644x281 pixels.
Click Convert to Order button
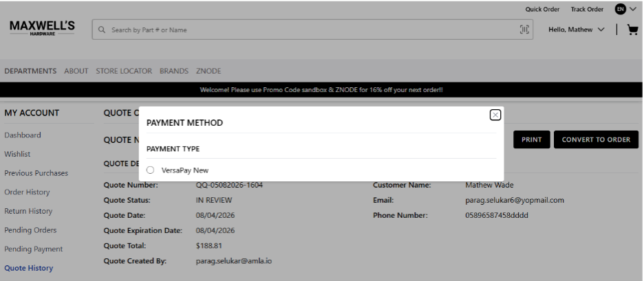[596, 139]
